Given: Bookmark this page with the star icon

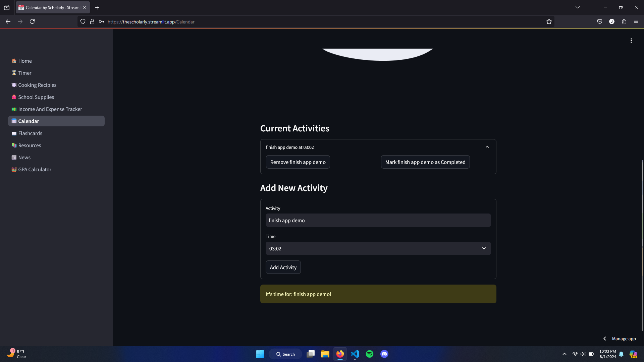Looking at the screenshot, I should point(549,22).
